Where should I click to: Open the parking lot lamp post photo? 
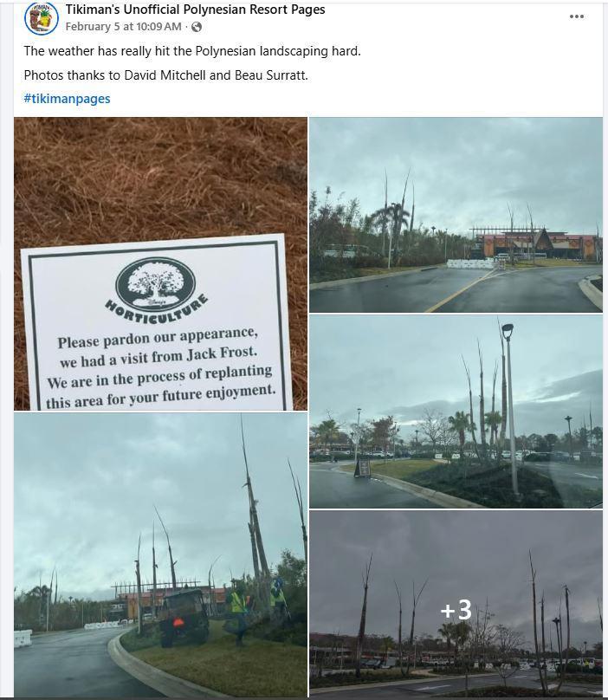pos(456,412)
